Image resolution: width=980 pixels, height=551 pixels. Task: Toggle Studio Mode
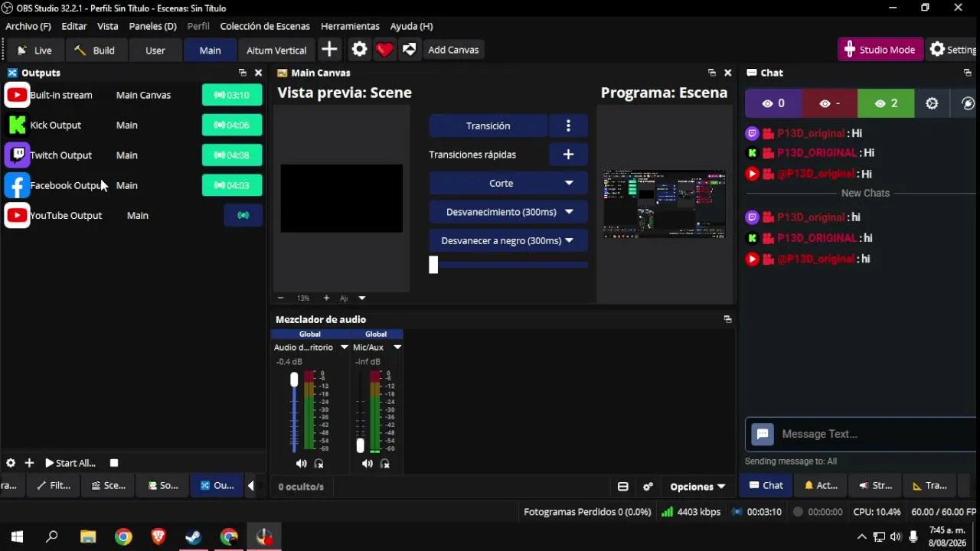pyautogui.click(x=880, y=50)
